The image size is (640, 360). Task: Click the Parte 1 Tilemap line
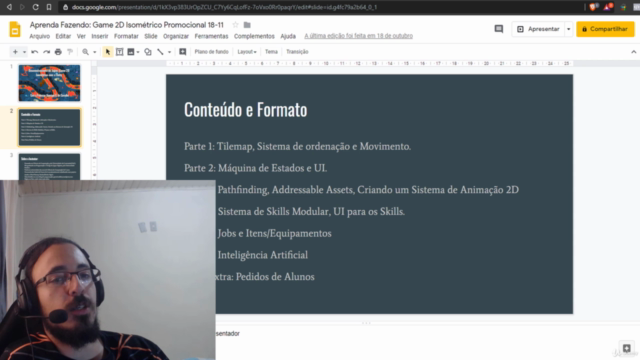click(x=297, y=146)
